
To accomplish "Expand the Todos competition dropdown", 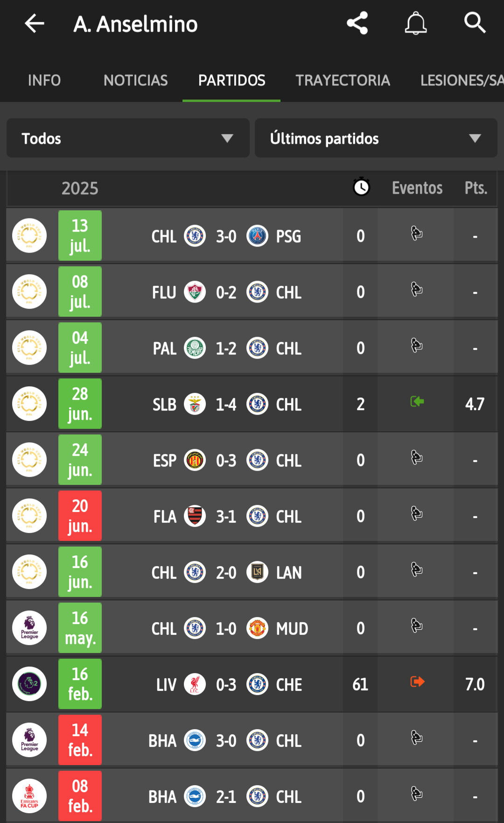I will (x=128, y=138).
